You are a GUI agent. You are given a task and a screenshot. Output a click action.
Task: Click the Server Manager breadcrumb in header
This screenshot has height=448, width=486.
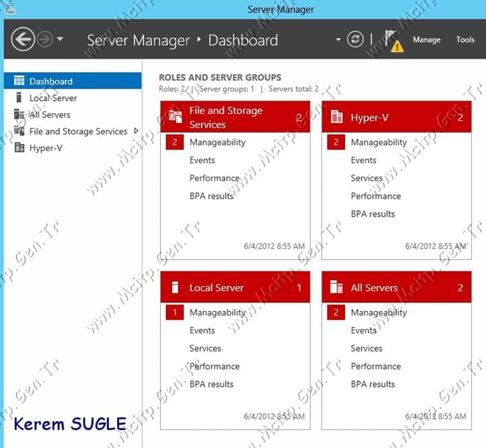[138, 40]
